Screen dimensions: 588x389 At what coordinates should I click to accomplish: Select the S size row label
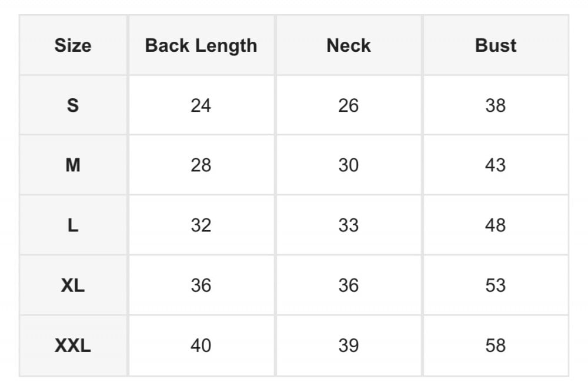[73, 106]
